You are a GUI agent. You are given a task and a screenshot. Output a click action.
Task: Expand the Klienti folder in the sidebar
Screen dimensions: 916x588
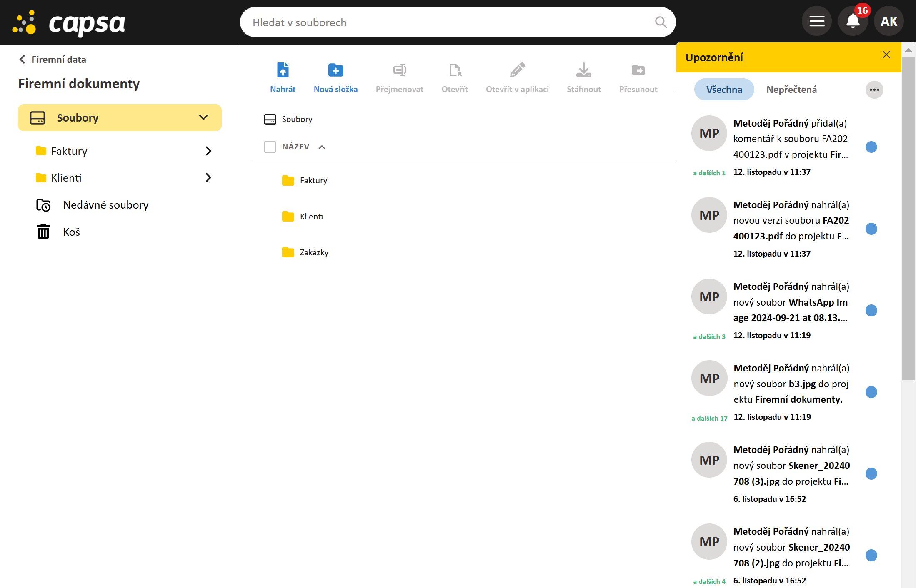(x=208, y=178)
